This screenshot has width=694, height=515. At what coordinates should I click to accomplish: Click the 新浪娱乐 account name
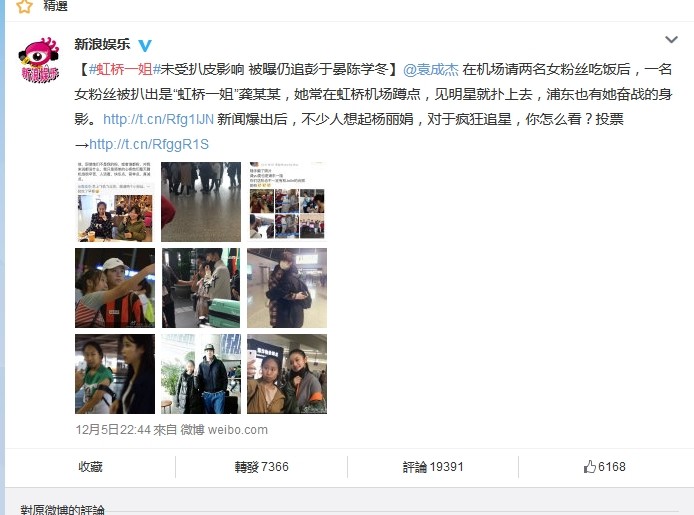tap(102, 44)
